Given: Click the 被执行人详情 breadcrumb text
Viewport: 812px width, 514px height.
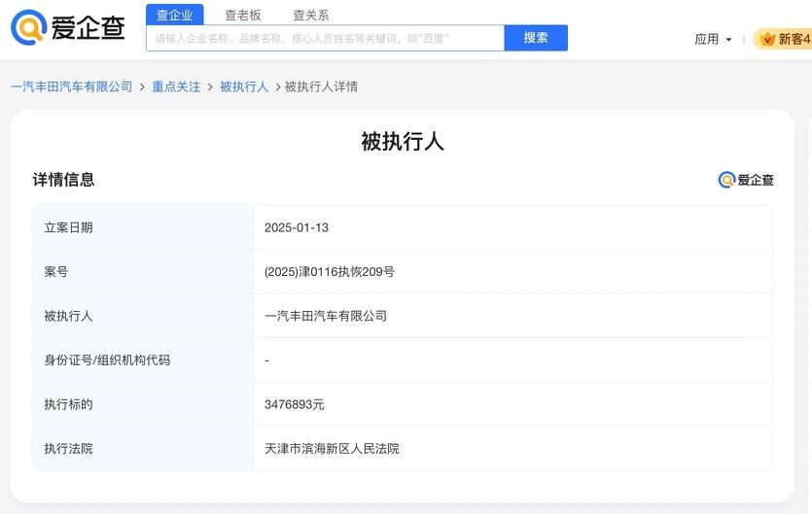Looking at the screenshot, I should [x=321, y=86].
